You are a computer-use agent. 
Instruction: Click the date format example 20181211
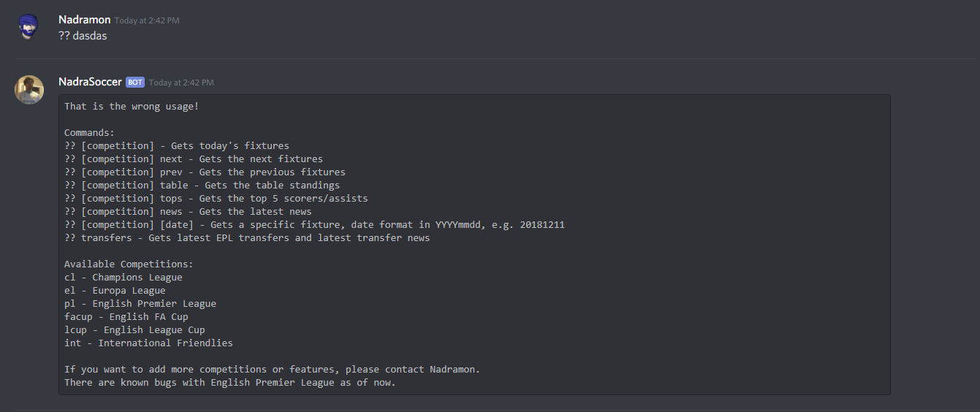[x=542, y=225]
